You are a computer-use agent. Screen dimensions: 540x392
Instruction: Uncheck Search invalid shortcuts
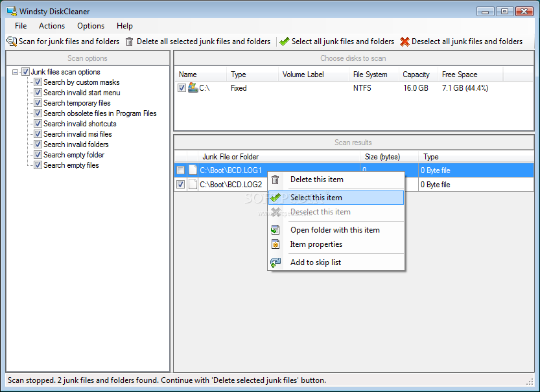(38, 123)
